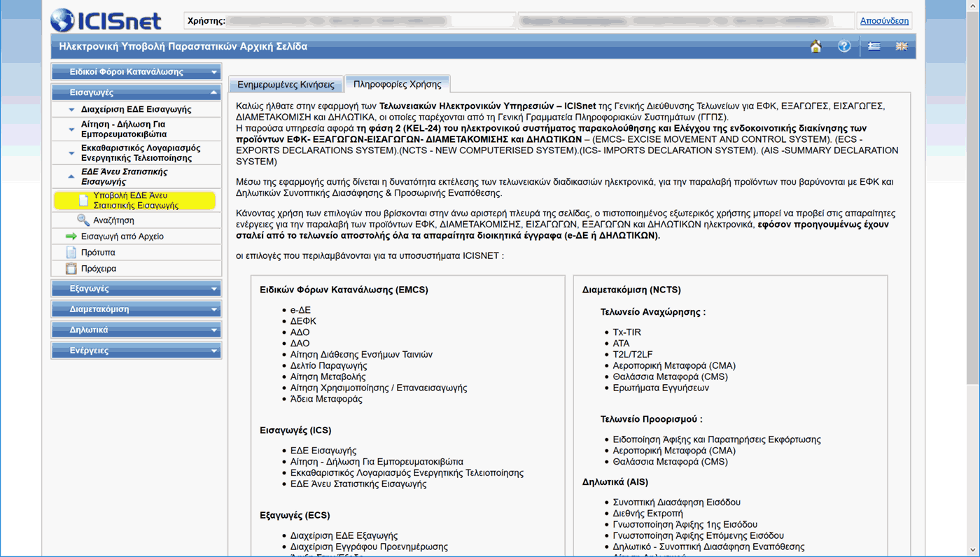Image resolution: width=980 pixels, height=557 pixels.
Task: Click 'Αίτηση Χρησιμοποίησης / Επανaεισαγωγής' list entry
Action: pos(379,388)
